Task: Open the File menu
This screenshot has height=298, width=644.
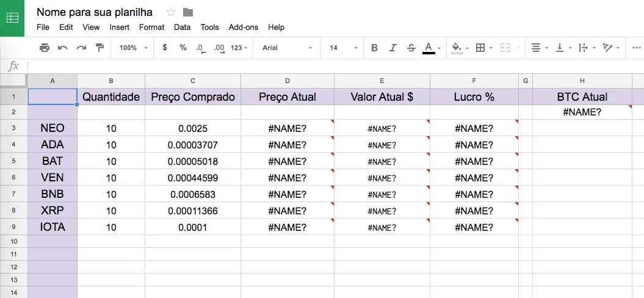Action: [x=43, y=27]
